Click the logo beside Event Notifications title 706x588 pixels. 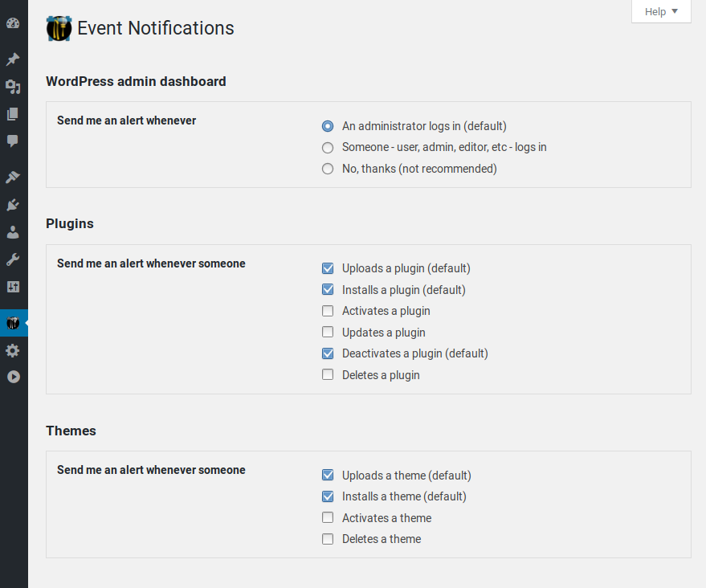tap(59, 29)
